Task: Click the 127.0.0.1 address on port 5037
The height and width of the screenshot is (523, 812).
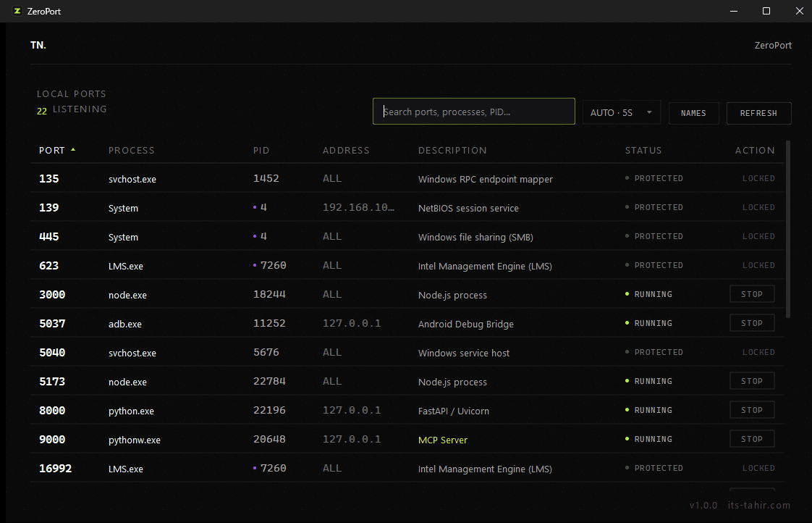Action: tap(352, 324)
